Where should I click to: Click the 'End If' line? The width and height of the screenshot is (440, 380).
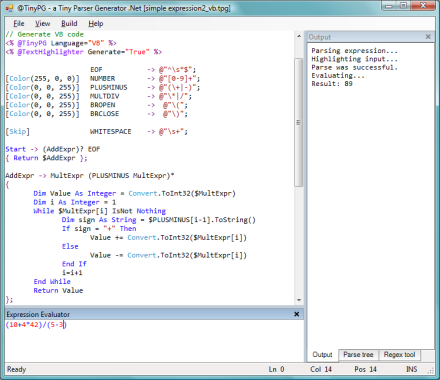(x=74, y=264)
